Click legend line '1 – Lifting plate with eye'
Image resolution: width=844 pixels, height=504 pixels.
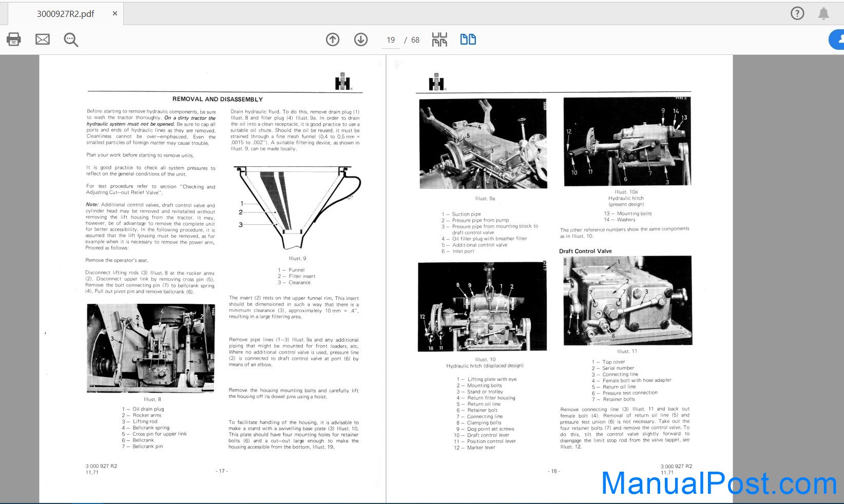coord(487,379)
